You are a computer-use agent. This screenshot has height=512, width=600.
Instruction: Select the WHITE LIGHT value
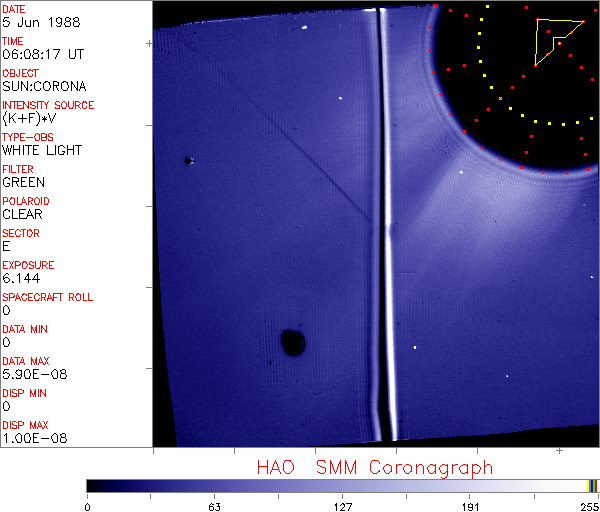pos(42,150)
